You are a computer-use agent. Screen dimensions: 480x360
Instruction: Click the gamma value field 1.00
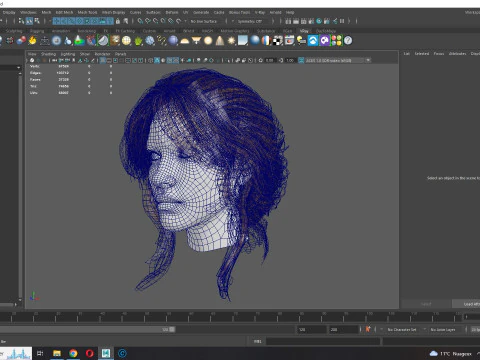(290, 60)
